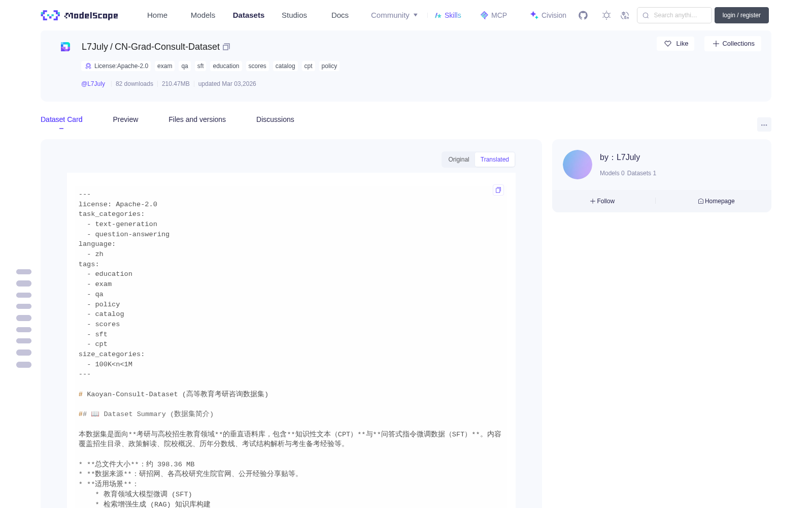This screenshot has height=508, width=812.
Task: Click the 'cpt' tag
Action: tap(308, 66)
